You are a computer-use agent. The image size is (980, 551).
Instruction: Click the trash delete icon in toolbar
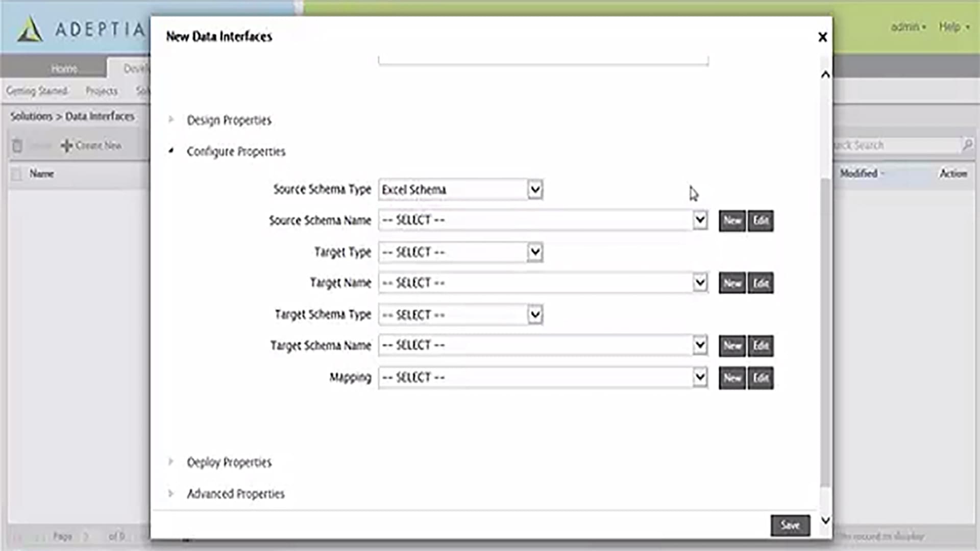[17, 146]
